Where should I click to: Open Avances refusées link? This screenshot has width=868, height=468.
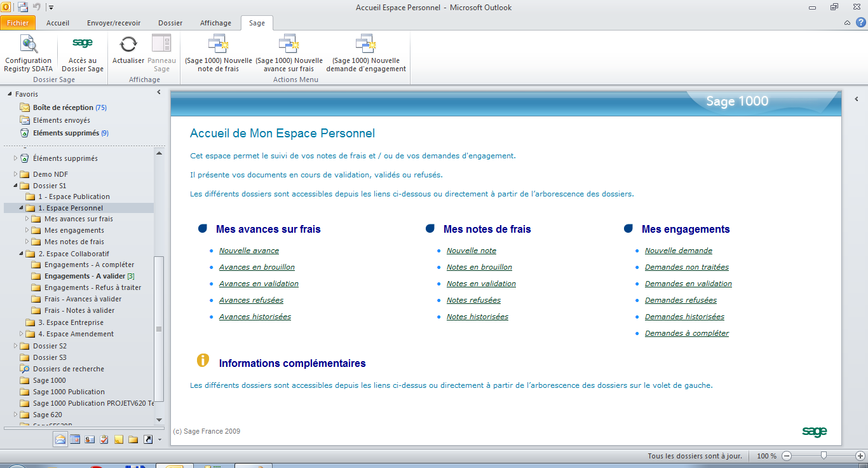(251, 300)
